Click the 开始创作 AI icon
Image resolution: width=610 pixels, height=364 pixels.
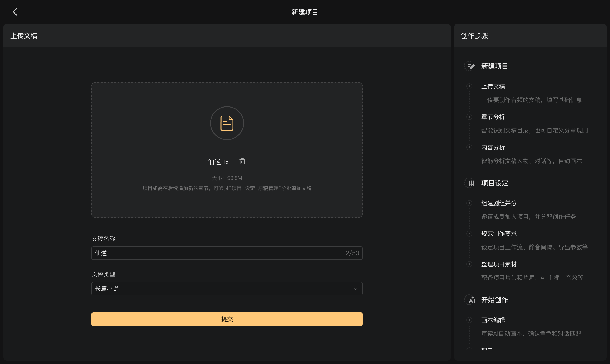point(470,300)
